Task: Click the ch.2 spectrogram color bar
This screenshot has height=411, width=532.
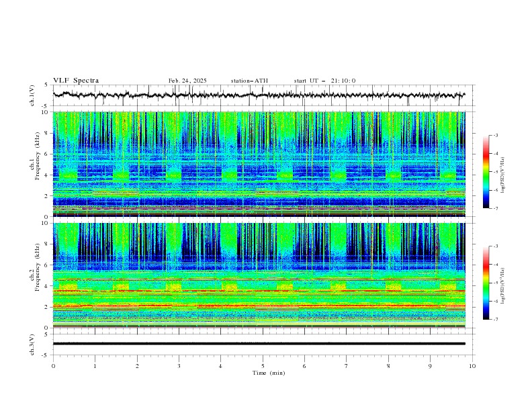Action: coord(486,283)
